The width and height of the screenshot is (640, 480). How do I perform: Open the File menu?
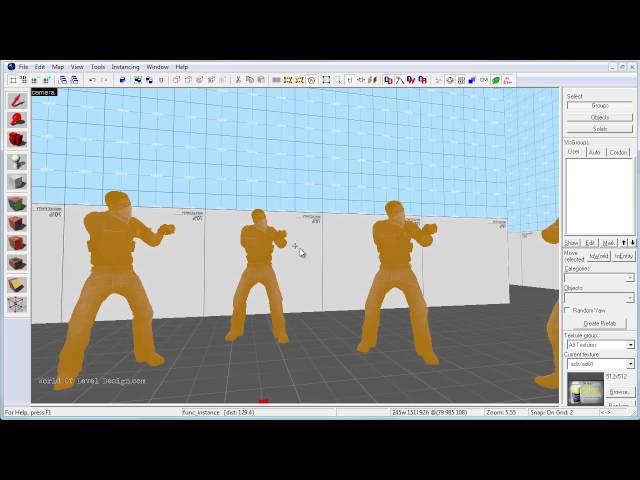click(x=23, y=67)
